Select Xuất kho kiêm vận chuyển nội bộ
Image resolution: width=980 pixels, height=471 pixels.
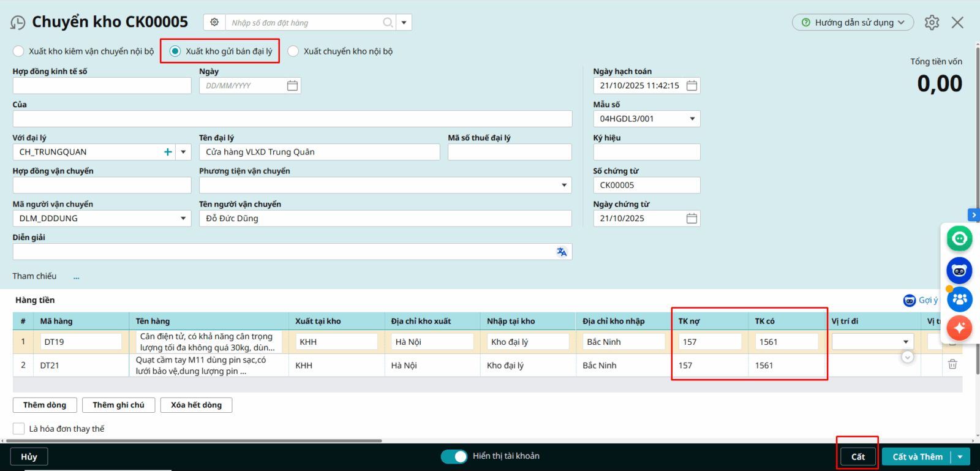point(19,51)
